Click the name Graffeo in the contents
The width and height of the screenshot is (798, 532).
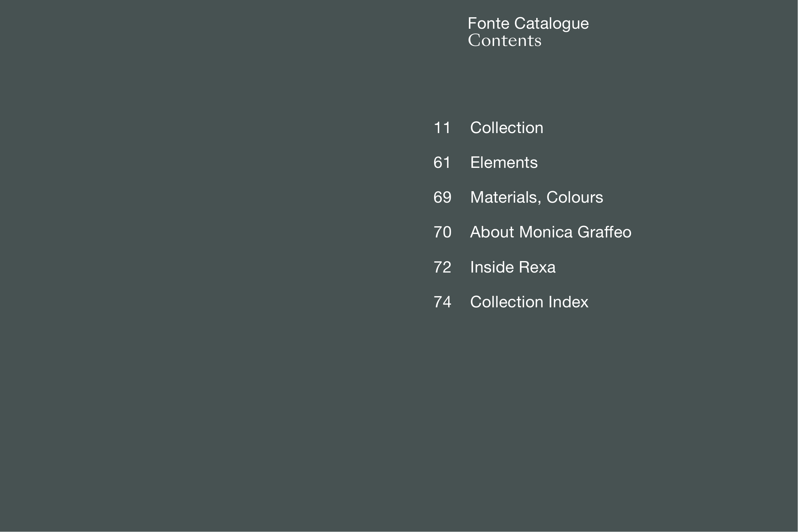pos(604,232)
